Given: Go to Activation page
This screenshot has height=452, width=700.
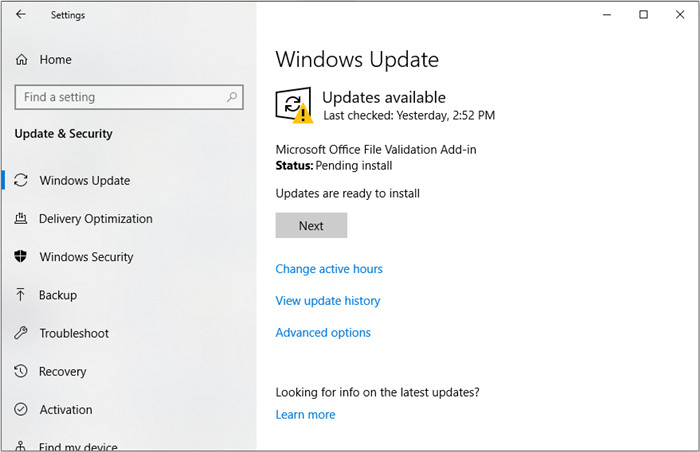Looking at the screenshot, I should tap(66, 410).
